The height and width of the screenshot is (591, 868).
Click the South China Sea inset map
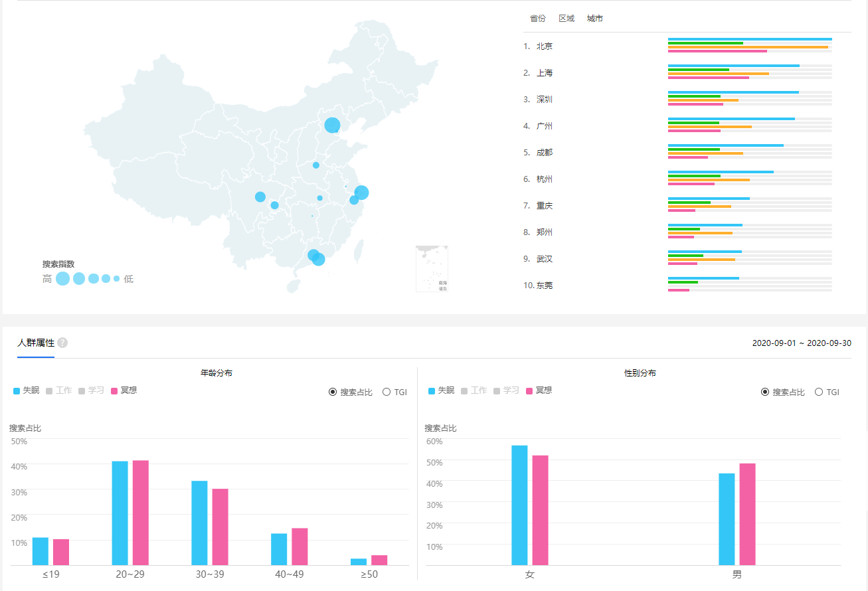tap(432, 268)
